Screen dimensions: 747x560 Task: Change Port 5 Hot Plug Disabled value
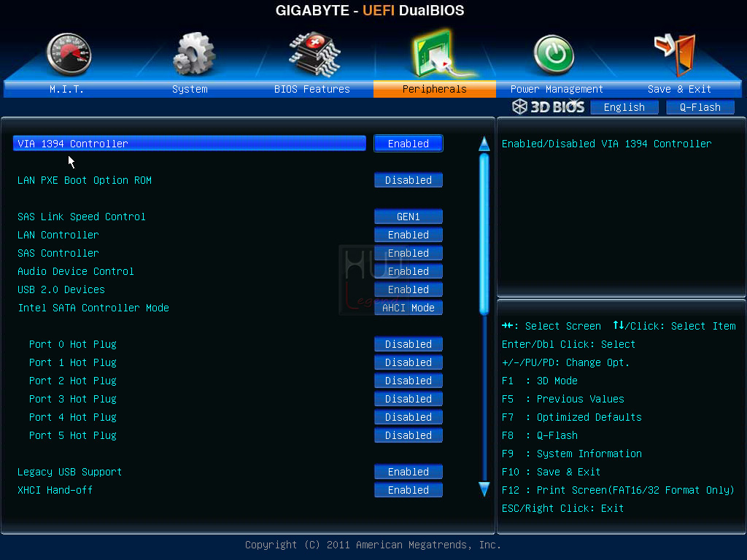click(x=409, y=435)
